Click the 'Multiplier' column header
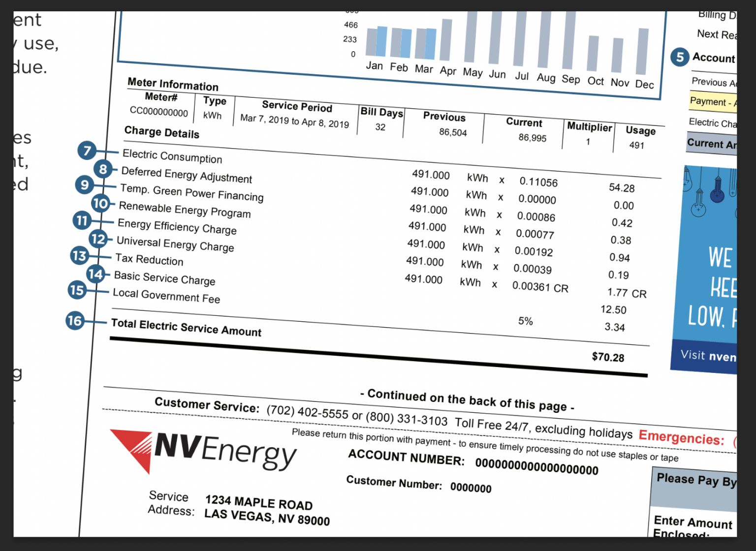Image resolution: width=756 pixels, height=551 pixels. click(x=590, y=127)
